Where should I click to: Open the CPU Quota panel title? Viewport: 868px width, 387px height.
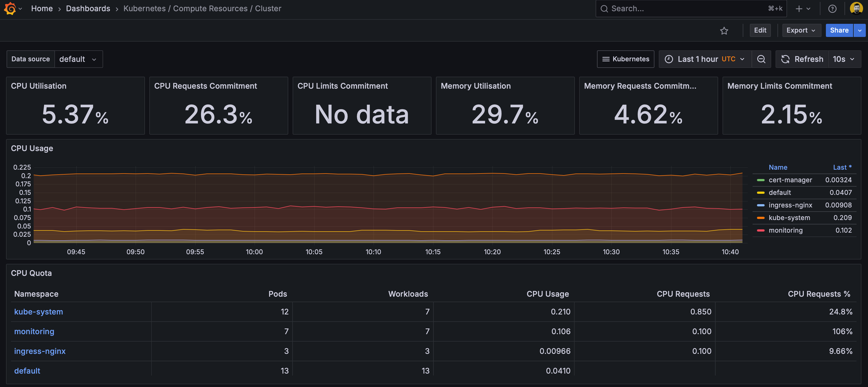[x=31, y=273]
